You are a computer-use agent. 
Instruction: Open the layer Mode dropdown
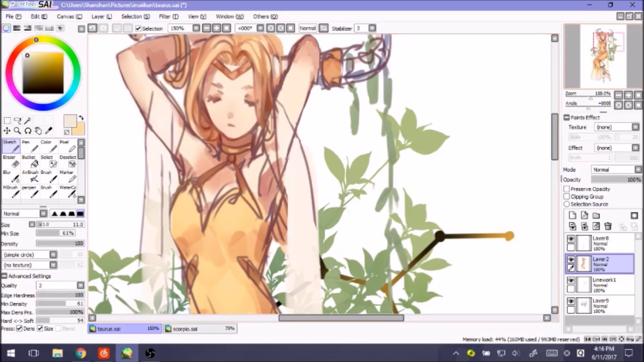pyautogui.click(x=616, y=170)
